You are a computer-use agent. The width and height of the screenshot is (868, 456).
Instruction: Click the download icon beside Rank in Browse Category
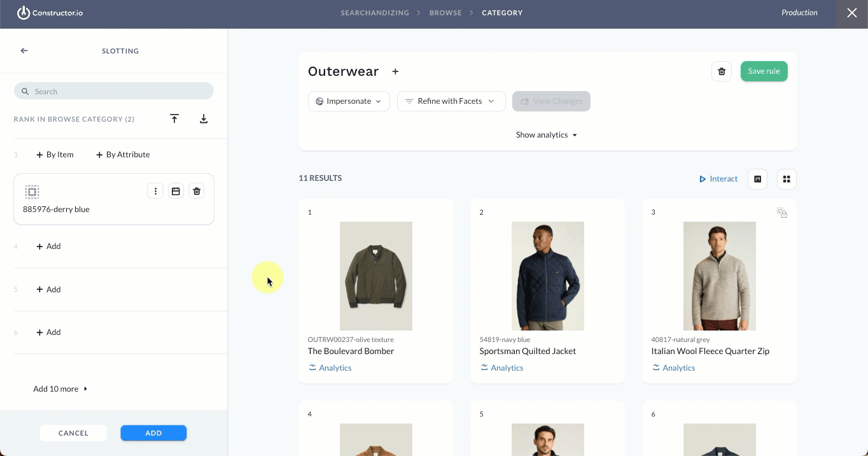204,119
